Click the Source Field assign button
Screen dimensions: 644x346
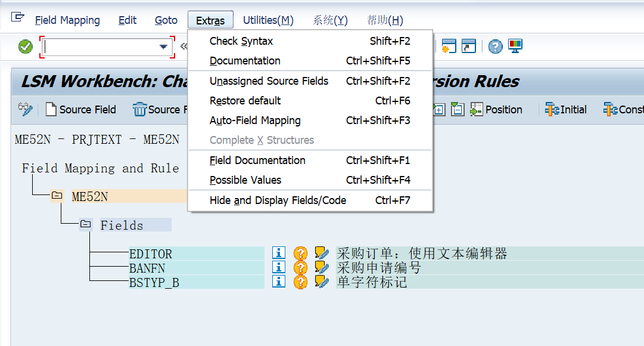(x=81, y=109)
